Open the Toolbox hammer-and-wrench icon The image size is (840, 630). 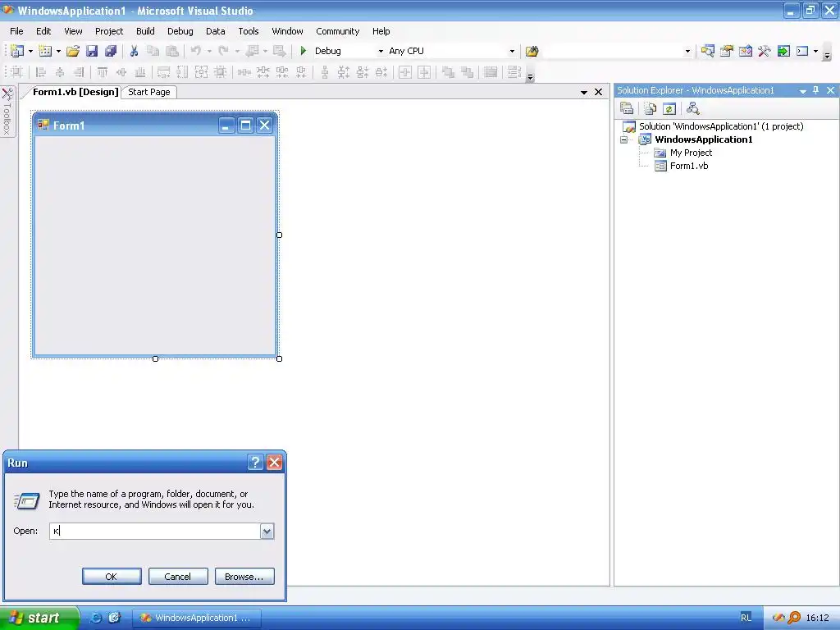tap(764, 51)
